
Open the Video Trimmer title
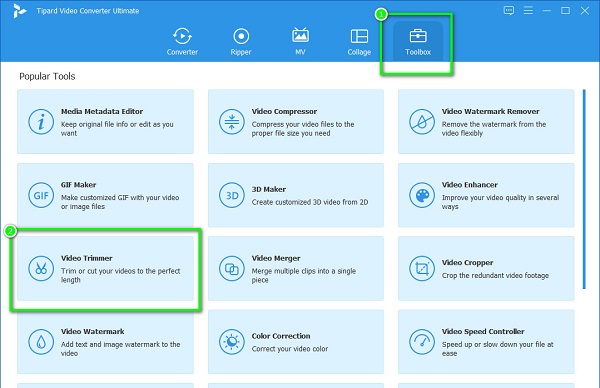click(x=86, y=258)
